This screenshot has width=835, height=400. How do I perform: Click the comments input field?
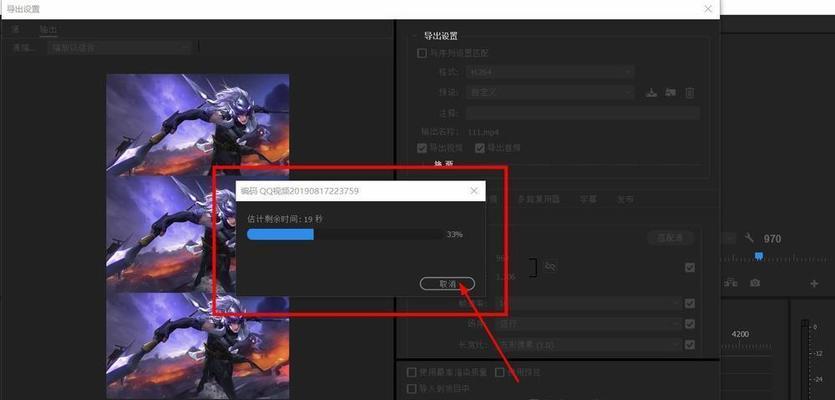click(x=583, y=113)
